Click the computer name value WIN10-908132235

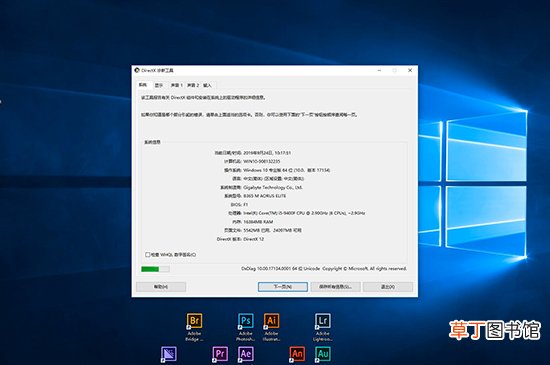[x=262, y=161]
